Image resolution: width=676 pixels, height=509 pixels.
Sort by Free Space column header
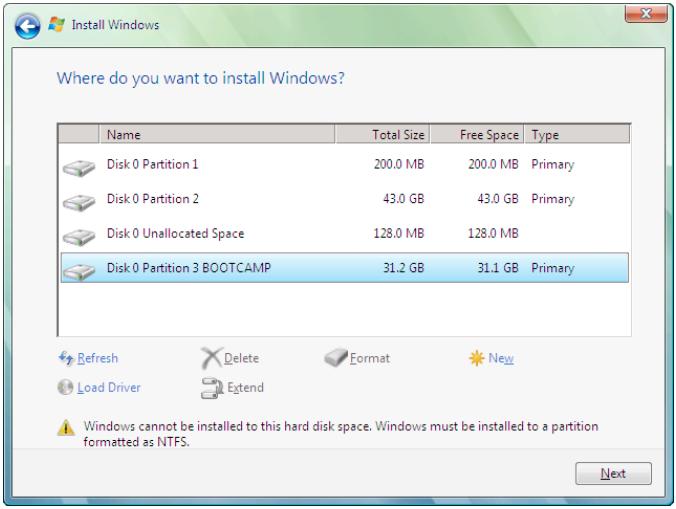[x=477, y=134]
